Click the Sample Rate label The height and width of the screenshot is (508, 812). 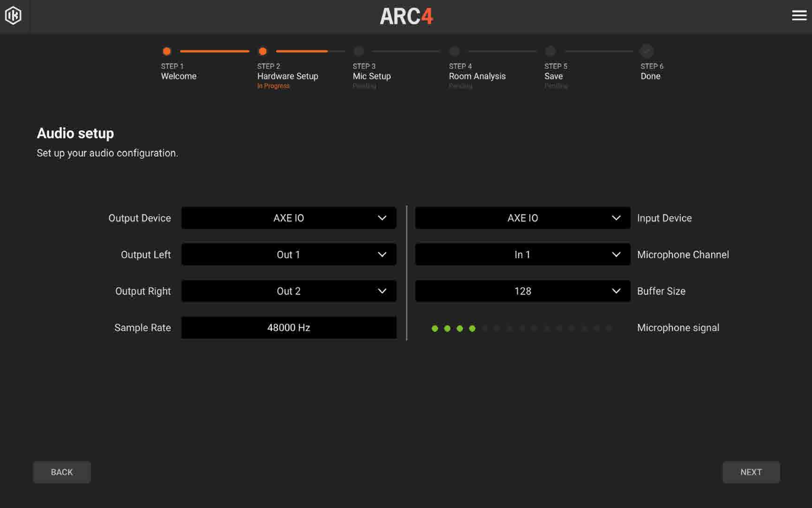tap(143, 328)
